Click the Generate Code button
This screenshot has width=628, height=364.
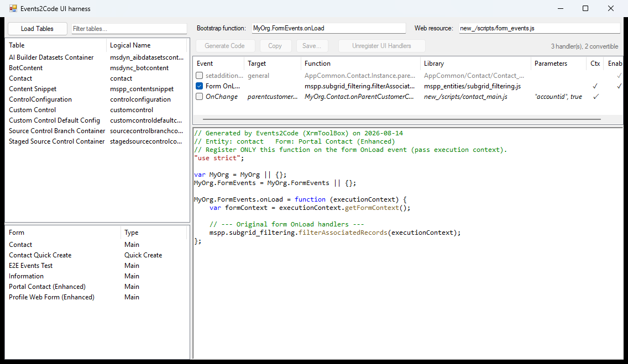pos(224,46)
